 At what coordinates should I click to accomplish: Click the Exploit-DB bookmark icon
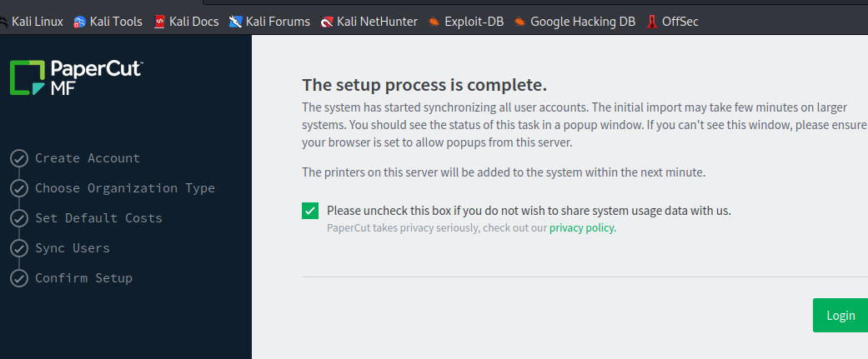click(x=434, y=22)
